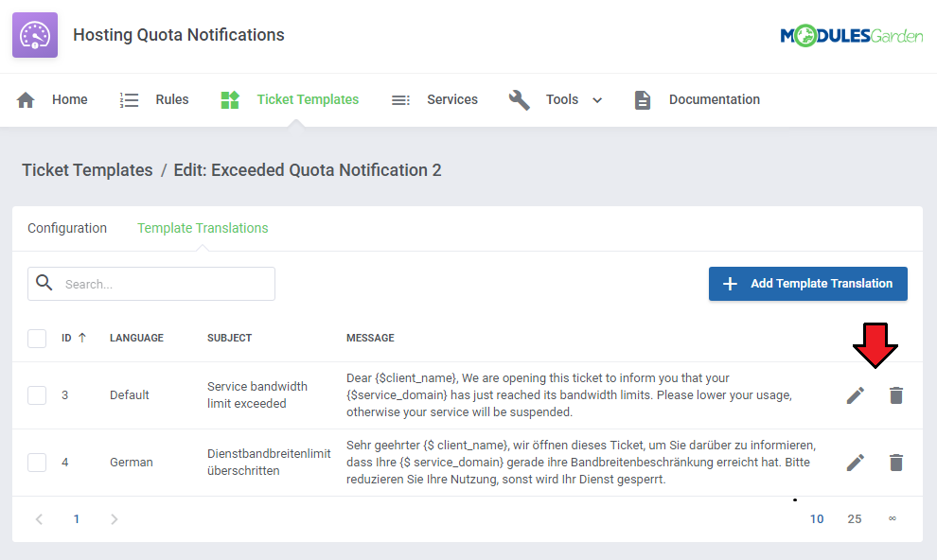Click the Home house icon
Viewport: 937px width, 560px height.
(26, 99)
